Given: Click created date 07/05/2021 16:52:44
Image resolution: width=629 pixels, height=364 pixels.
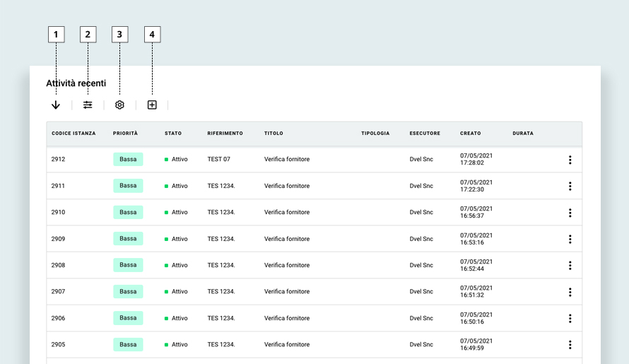Looking at the screenshot, I should 476,265.
